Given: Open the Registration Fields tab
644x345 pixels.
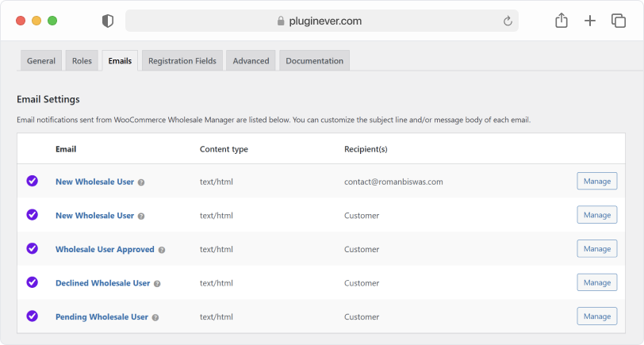Looking at the screenshot, I should [182, 61].
